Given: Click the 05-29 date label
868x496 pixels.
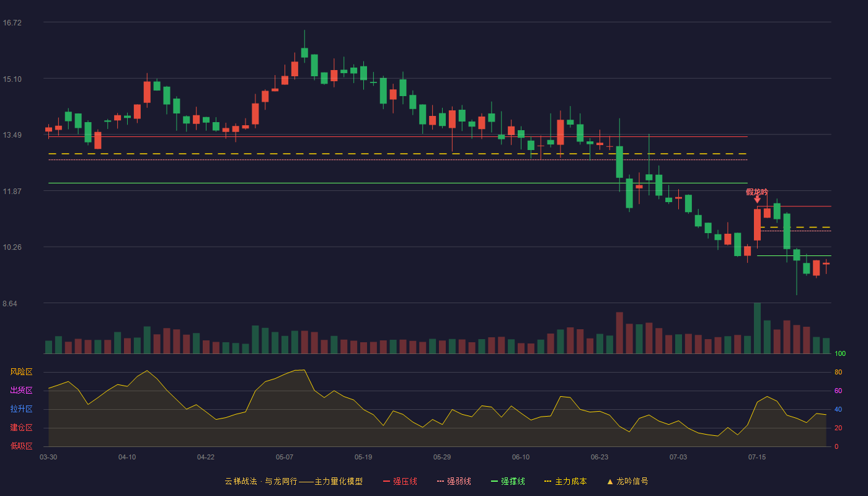Looking at the screenshot, I should 442,457.
